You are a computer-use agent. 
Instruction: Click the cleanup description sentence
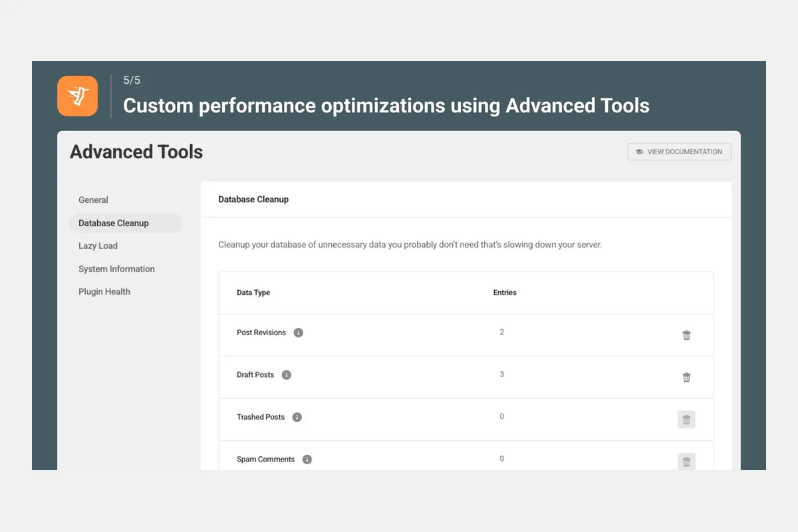coord(410,245)
